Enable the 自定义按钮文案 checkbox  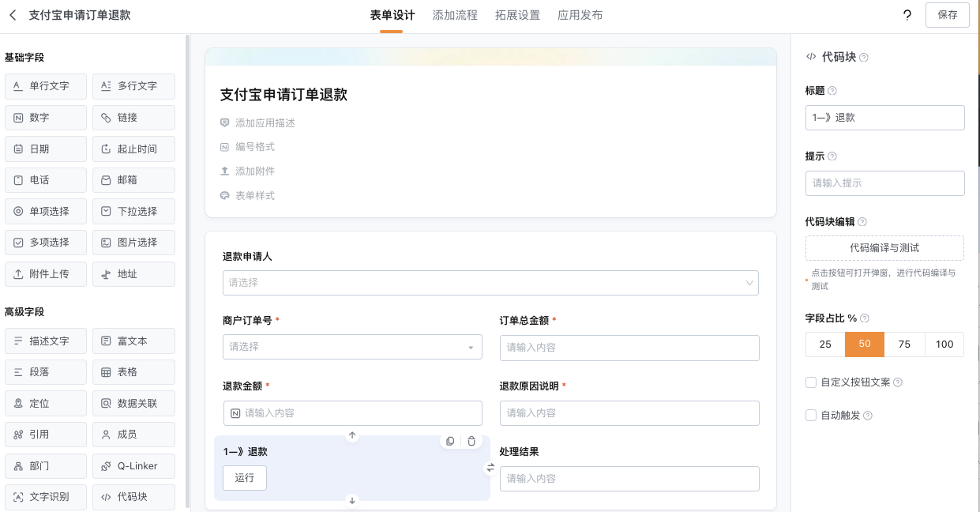click(x=811, y=382)
